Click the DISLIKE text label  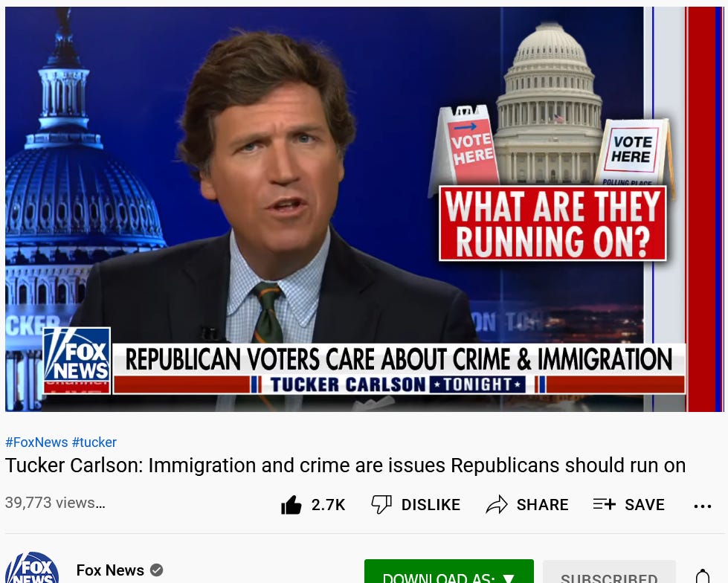(431, 505)
